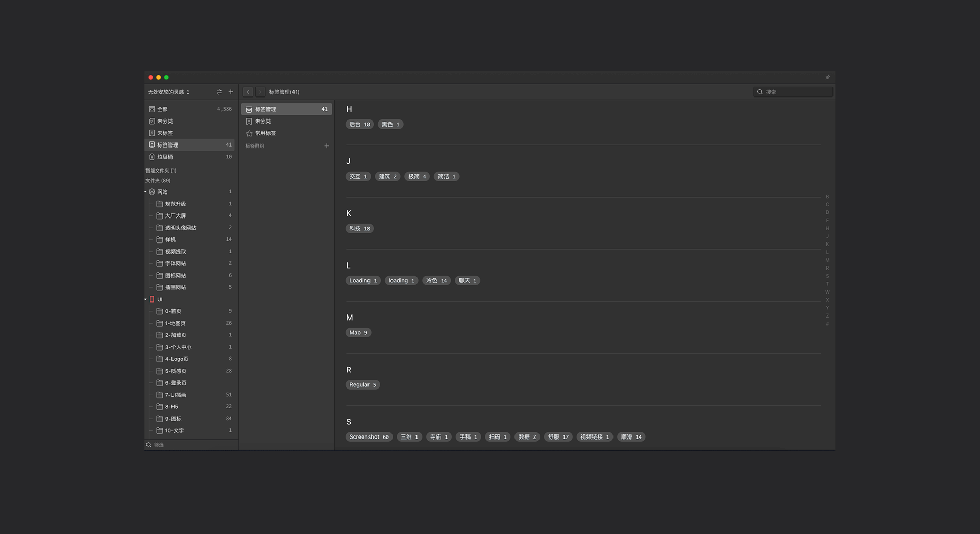Open 标签管理 in the left sidebar
Image resolution: width=980 pixels, height=534 pixels.
[x=189, y=145]
